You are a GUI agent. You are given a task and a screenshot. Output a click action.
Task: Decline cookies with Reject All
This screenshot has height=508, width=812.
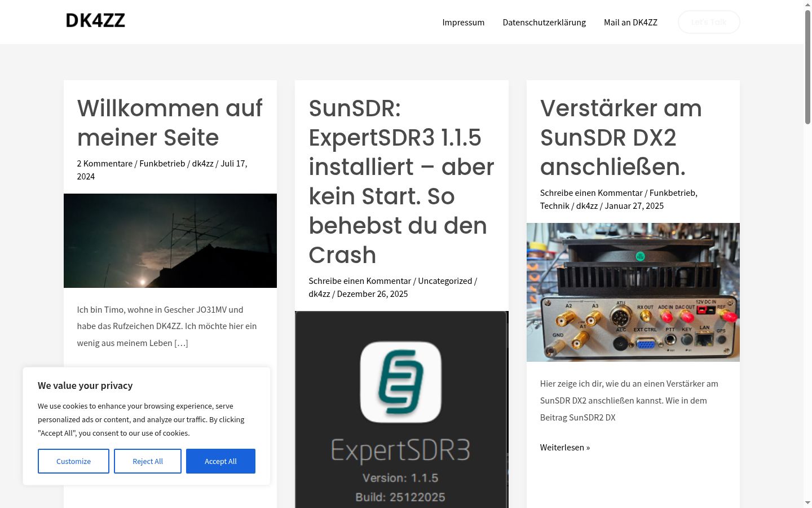tap(148, 461)
